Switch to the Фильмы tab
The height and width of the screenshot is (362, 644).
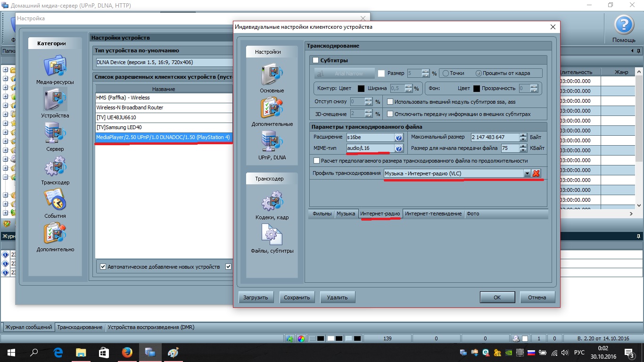(322, 214)
